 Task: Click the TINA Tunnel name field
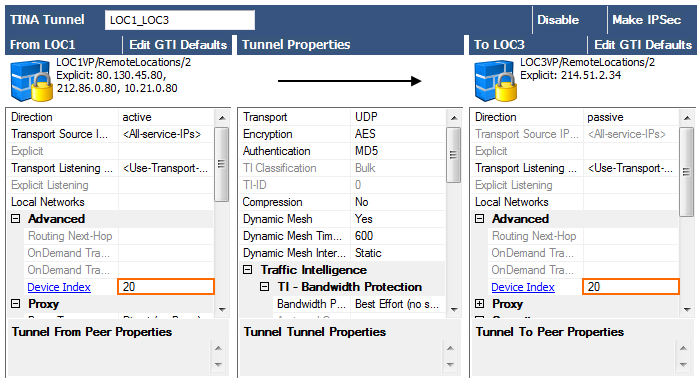click(x=180, y=20)
